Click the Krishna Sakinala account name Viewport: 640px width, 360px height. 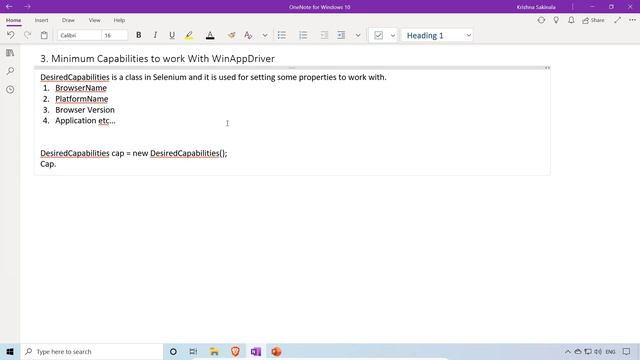click(x=536, y=7)
